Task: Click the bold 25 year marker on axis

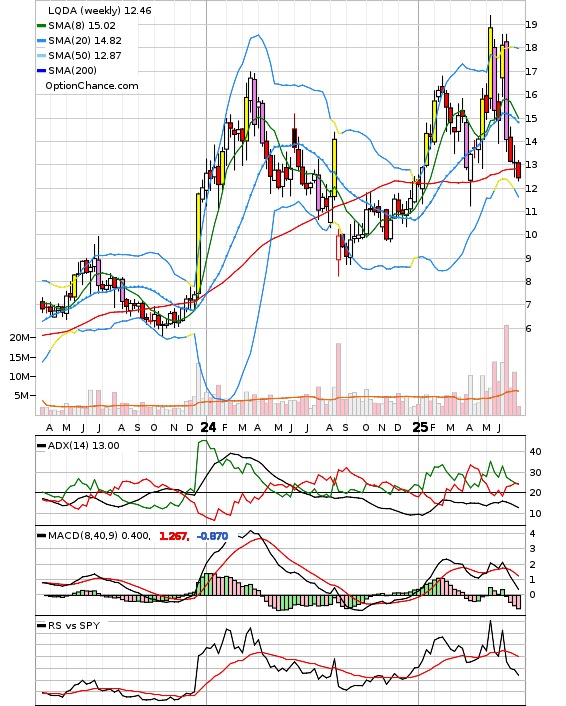Action: click(x=420, y=427)
